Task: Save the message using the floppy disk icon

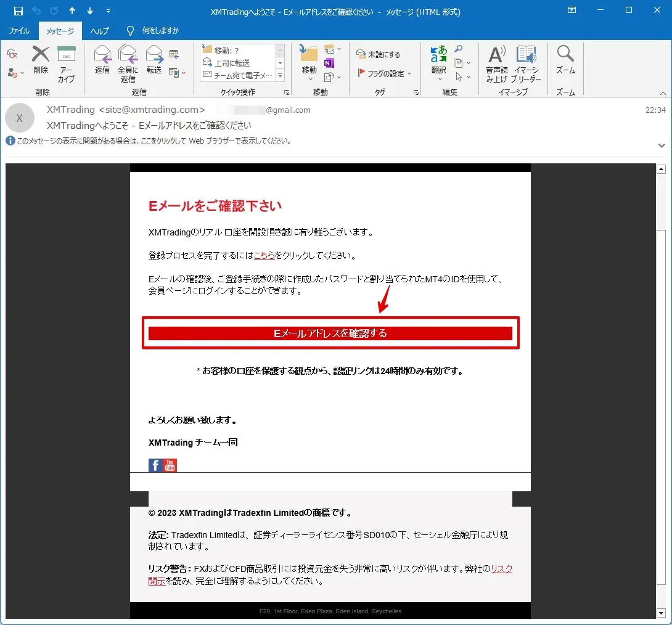Action: pos(18,11)
